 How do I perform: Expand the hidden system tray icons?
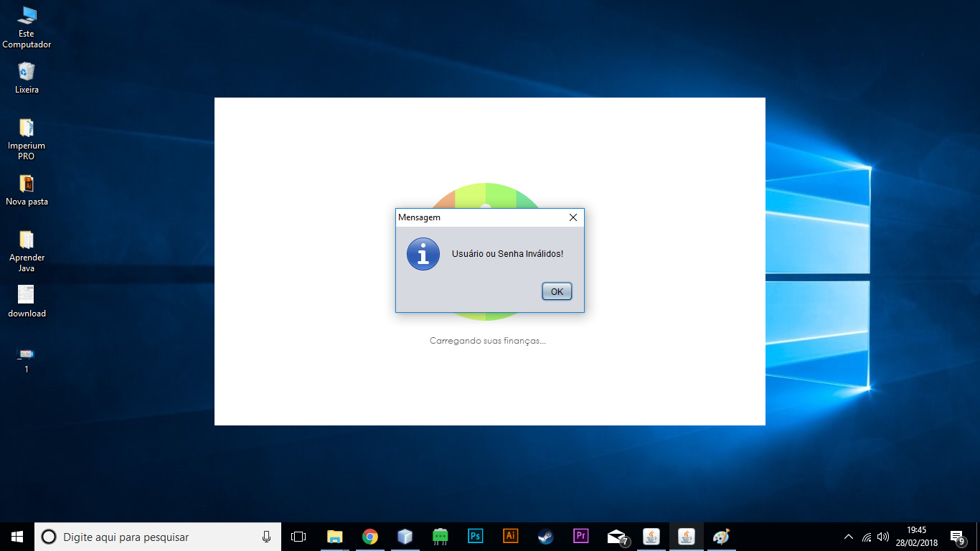tap(849, 537)
